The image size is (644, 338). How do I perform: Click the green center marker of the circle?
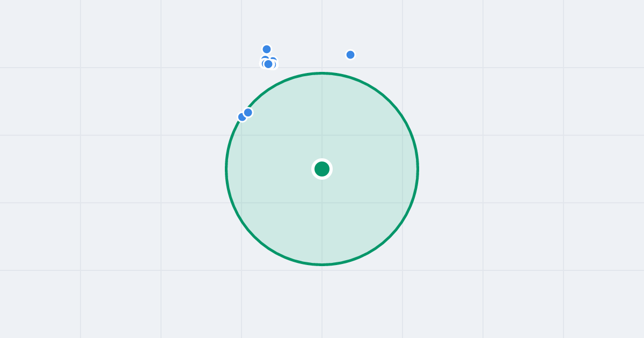322,169
